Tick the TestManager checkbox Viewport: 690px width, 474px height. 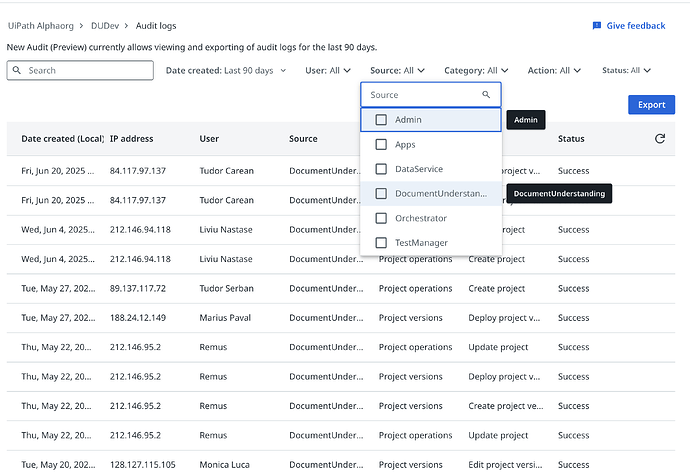tap(381, 243)
